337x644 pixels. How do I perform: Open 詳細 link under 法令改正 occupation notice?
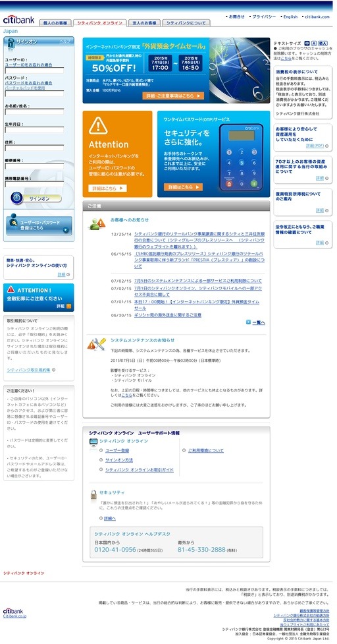click(x=320, y=243)
